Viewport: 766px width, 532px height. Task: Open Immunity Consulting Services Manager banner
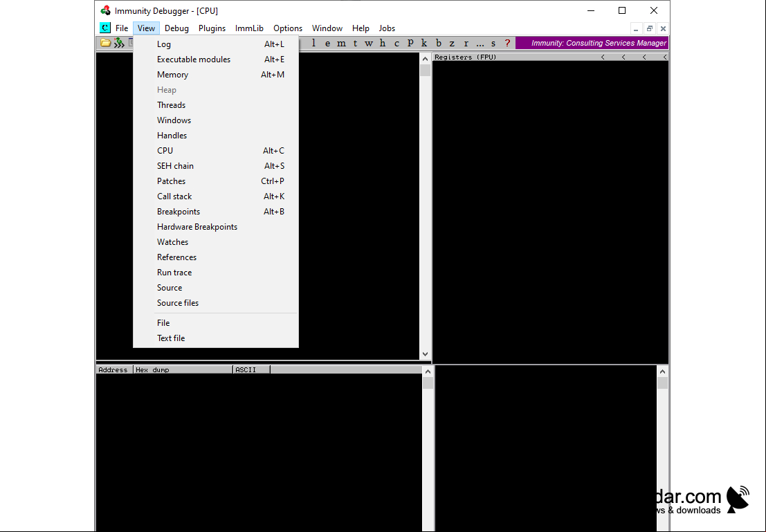pos(592,43)
